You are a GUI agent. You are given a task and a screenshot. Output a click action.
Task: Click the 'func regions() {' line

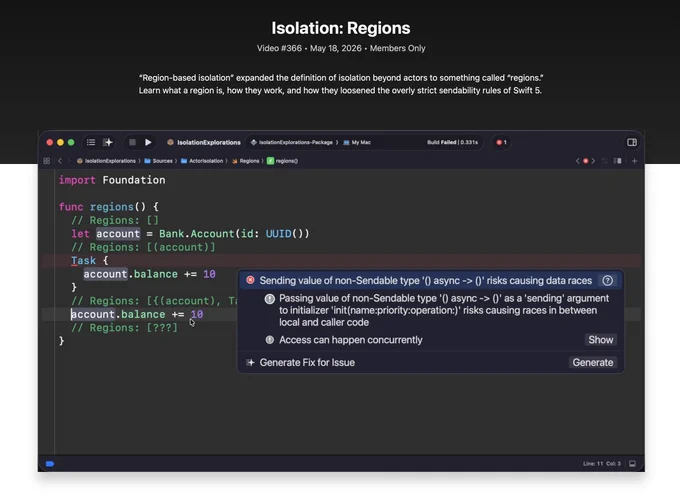(x=108, y=207)
